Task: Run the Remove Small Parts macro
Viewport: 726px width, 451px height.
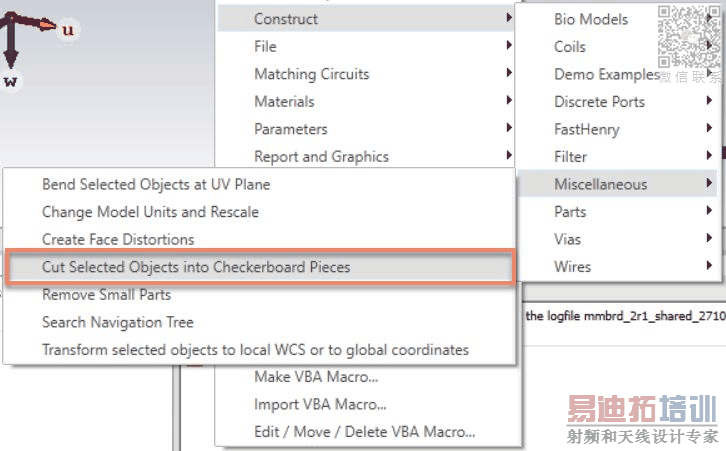Action: [x=106, y=295]
